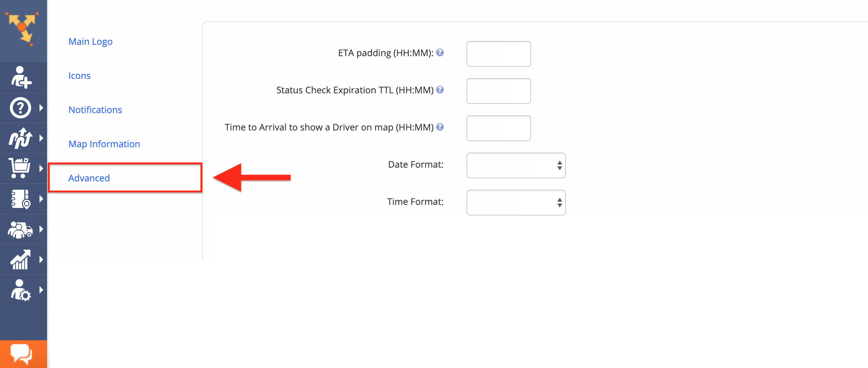Expand the arrow next to shopping cart
The image size is (868, 368).
click(x=41, y=168)
